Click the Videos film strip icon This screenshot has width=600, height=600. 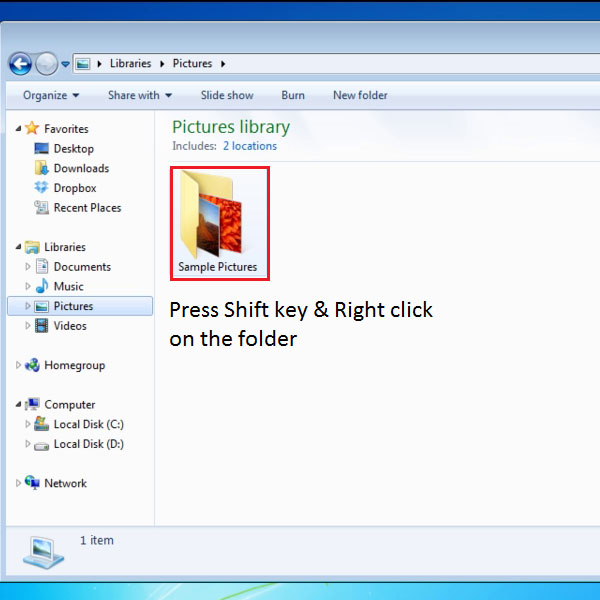41,326
